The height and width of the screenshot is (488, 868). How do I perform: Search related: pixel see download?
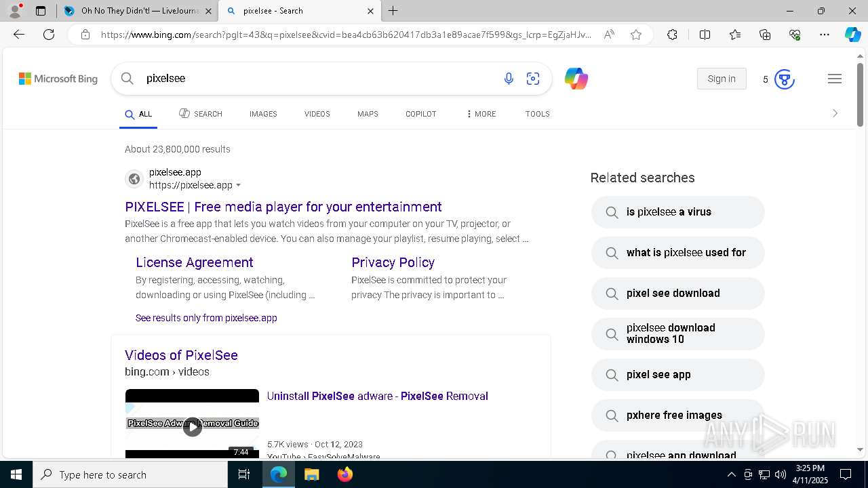[x=678, y=293]
